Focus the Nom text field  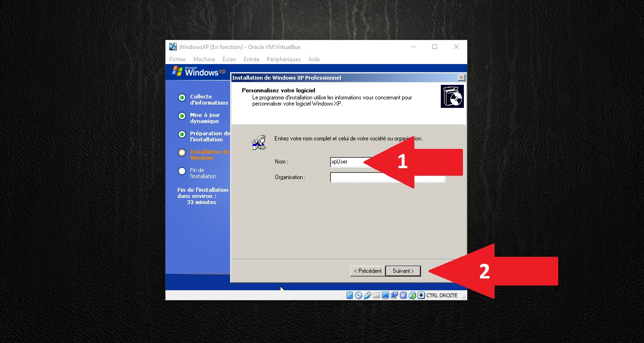point(348,162)
